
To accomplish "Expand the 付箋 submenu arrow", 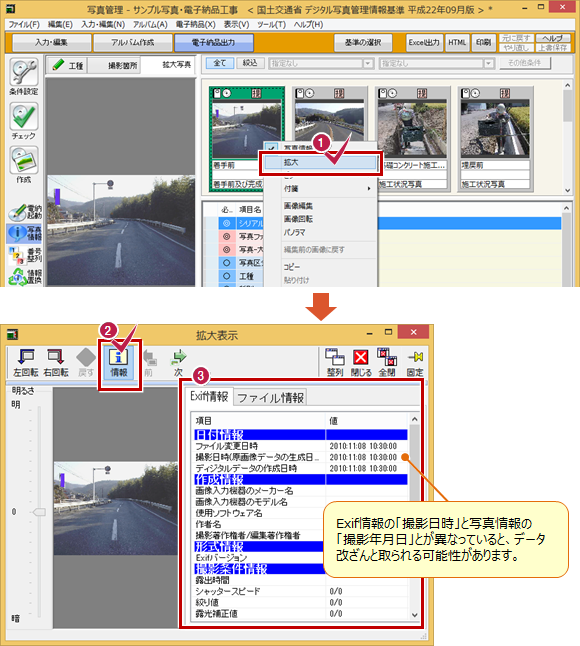I will coord(369,189).
